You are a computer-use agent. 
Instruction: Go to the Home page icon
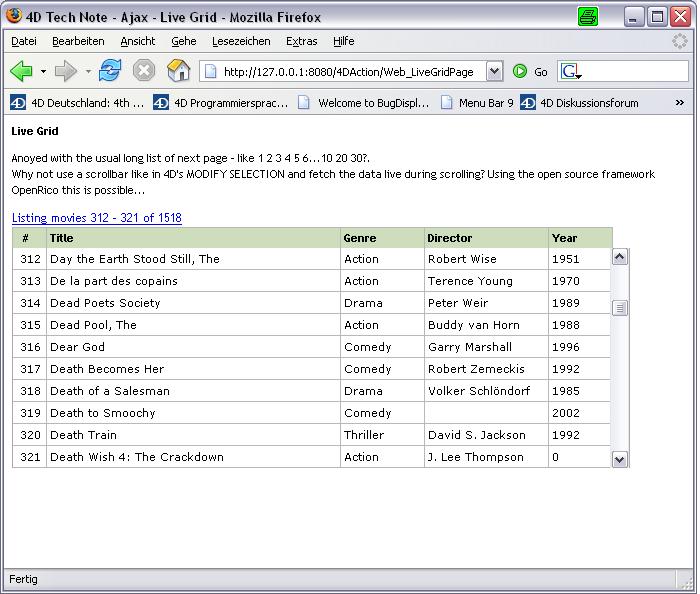(178, 71)
